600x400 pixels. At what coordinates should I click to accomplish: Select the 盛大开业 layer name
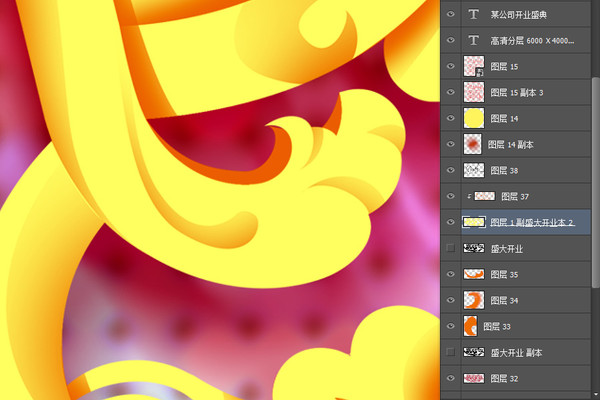[507, 249]
